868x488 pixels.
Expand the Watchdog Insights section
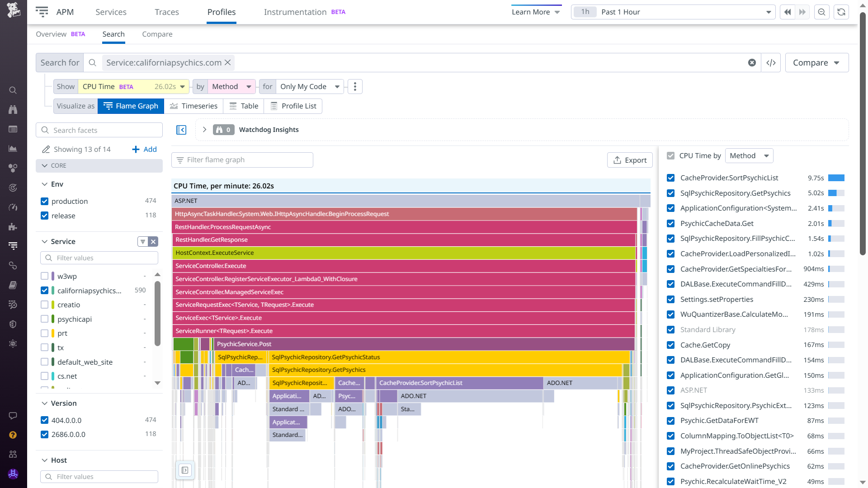click(204, 130)
